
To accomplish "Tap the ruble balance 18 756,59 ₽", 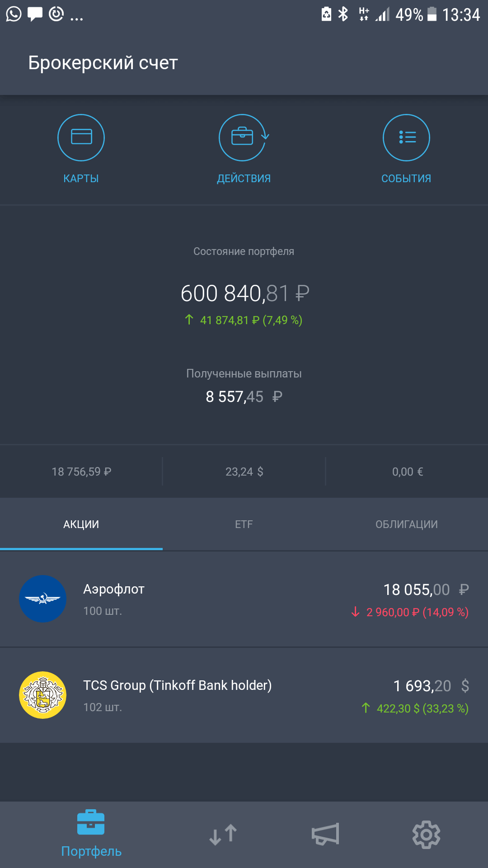I will 81,472.
